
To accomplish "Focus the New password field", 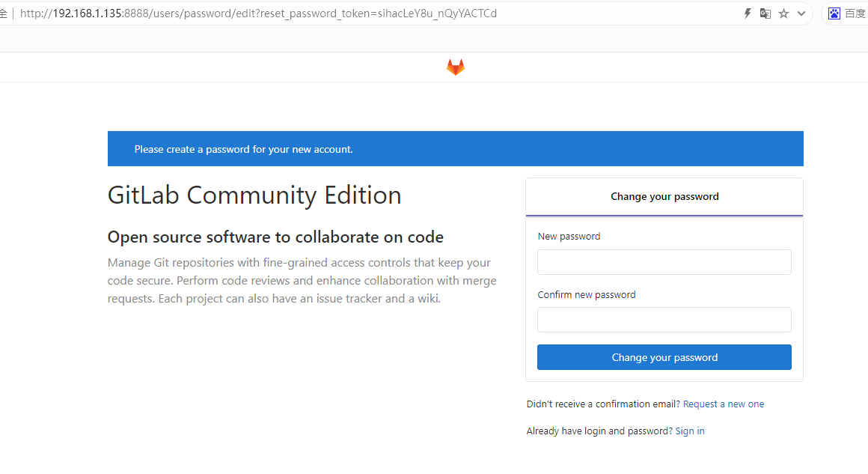I will click(664, 262).
